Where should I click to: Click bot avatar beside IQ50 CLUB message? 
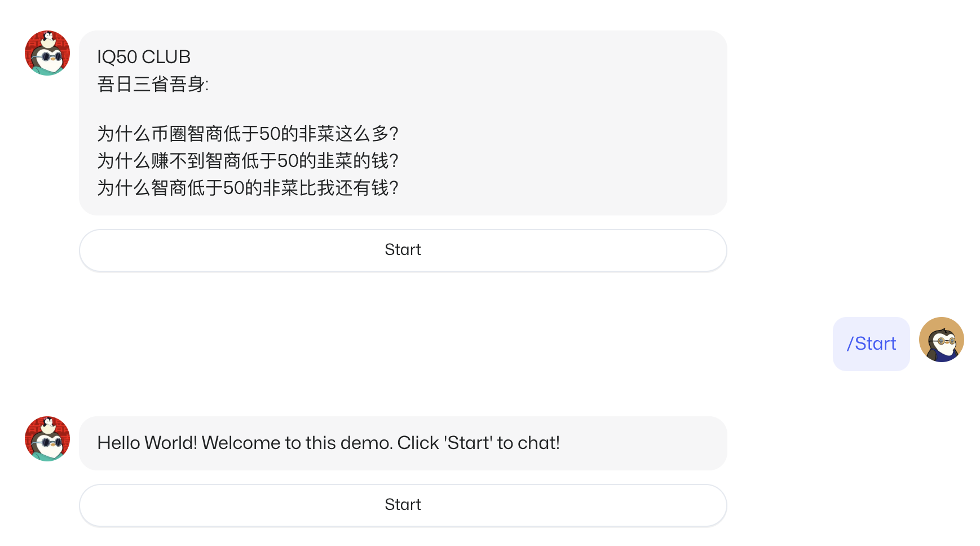tap(47, 53)
